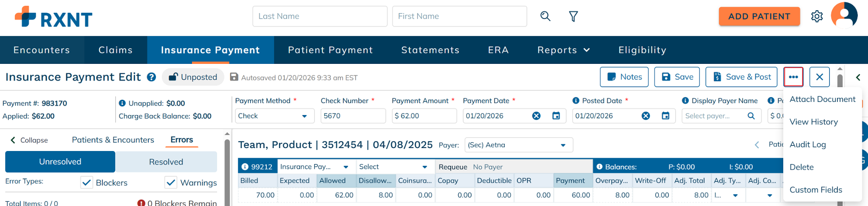The width and height of the screenshot is (868, 206).
Task: Uncheck the Blockers error type checkbox
Action: 87,183
